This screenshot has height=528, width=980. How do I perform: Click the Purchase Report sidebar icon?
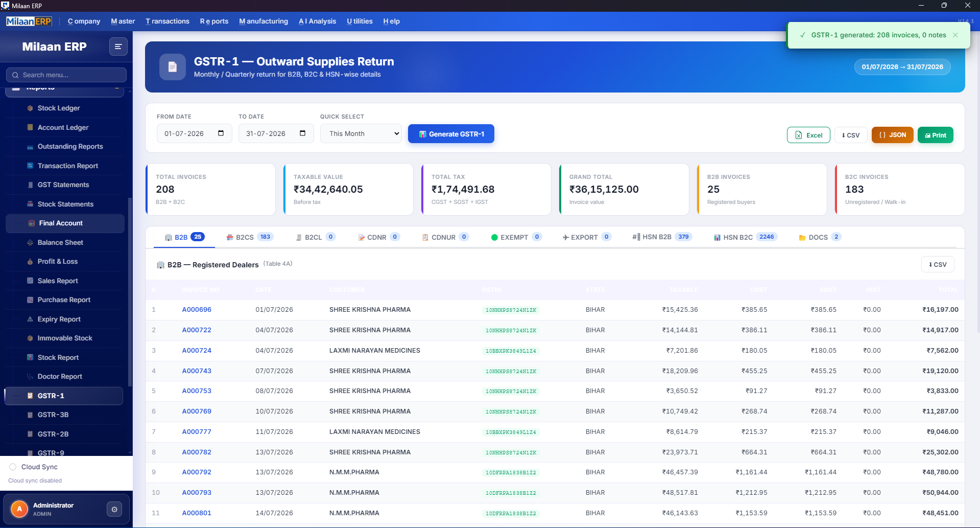click(30, 300)
